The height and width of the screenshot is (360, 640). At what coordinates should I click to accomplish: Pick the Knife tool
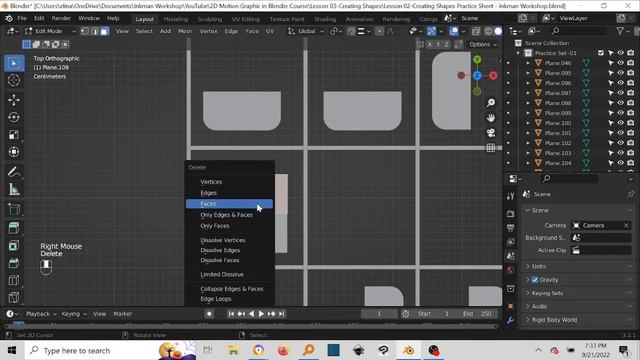[14, 298]
